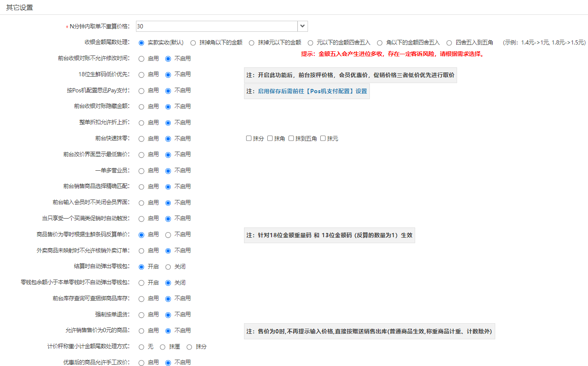Set 结算时自动弹出零钱包 to 关闭
The image size is (588, 366).
[168, 267]
